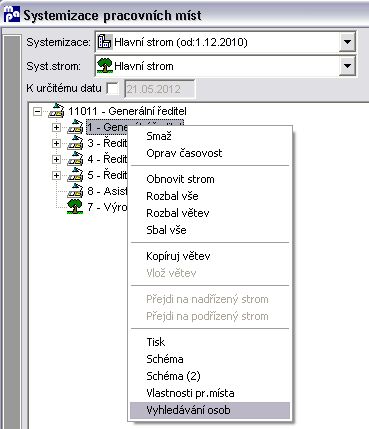Click the app logo in title bar

tap(11, 15)
